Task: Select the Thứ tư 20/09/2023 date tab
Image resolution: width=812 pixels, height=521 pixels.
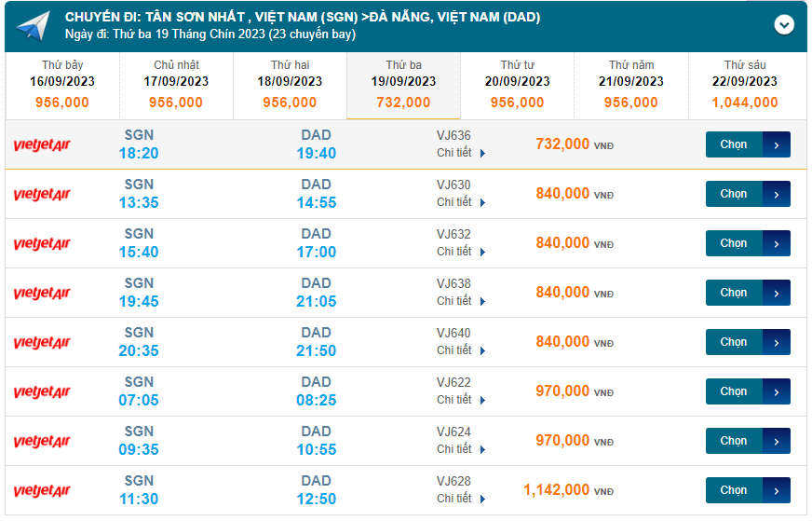Action: coord(517,86)
